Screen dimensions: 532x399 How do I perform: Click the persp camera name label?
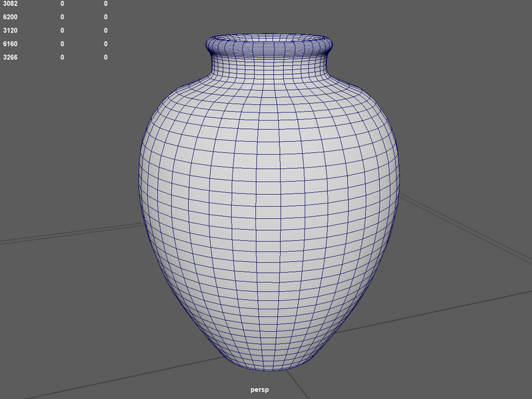[259, 390]
